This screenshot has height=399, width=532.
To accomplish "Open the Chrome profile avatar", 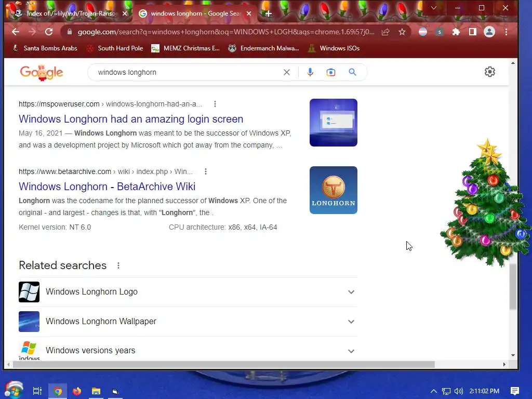I will pos(489,32).
